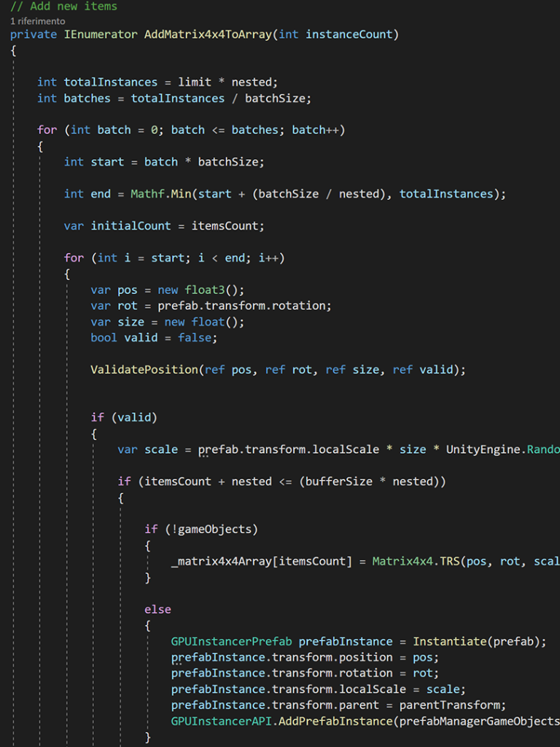
Task: Place cursor on 'int totalInstances = limit * nested;' line
Action: click(157, 82)
